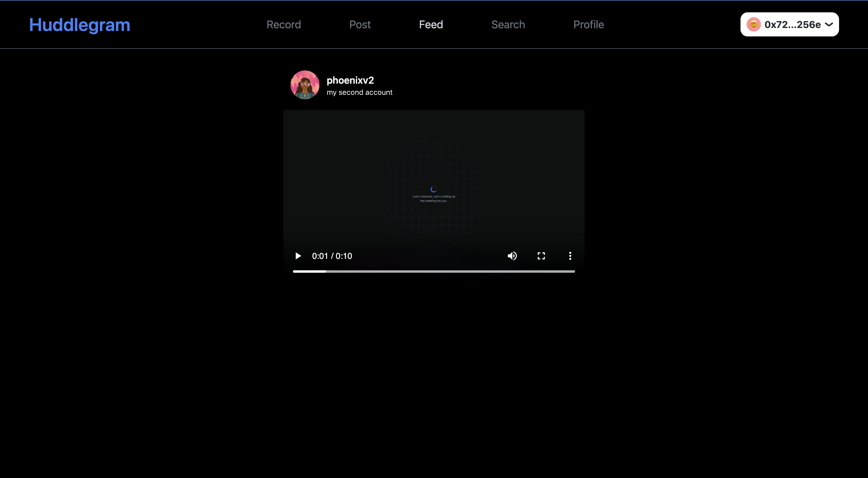Click 'my second account' bio text
The image size is (868, 478).
pyautogui.click(x=359, y=93)
